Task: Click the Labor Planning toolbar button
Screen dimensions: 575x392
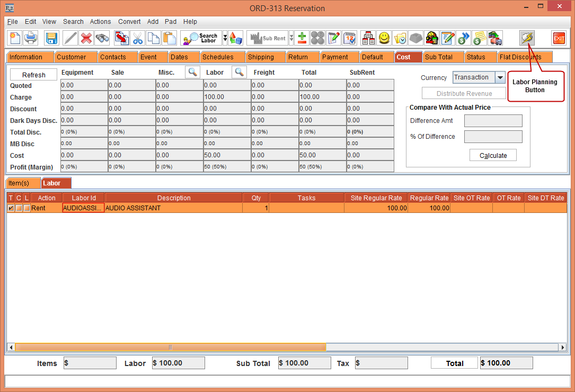Action: click(x=527, y=38)
